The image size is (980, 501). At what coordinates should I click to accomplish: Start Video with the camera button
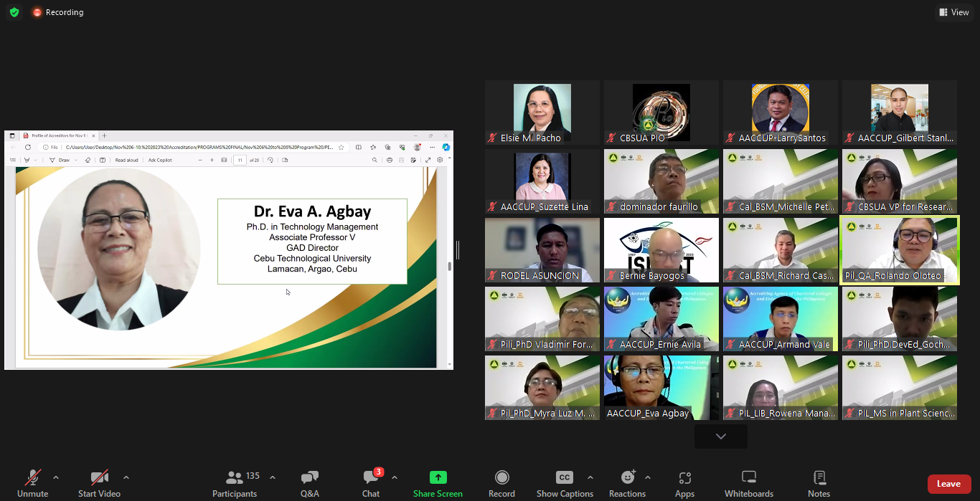click(x=99, y=484)
